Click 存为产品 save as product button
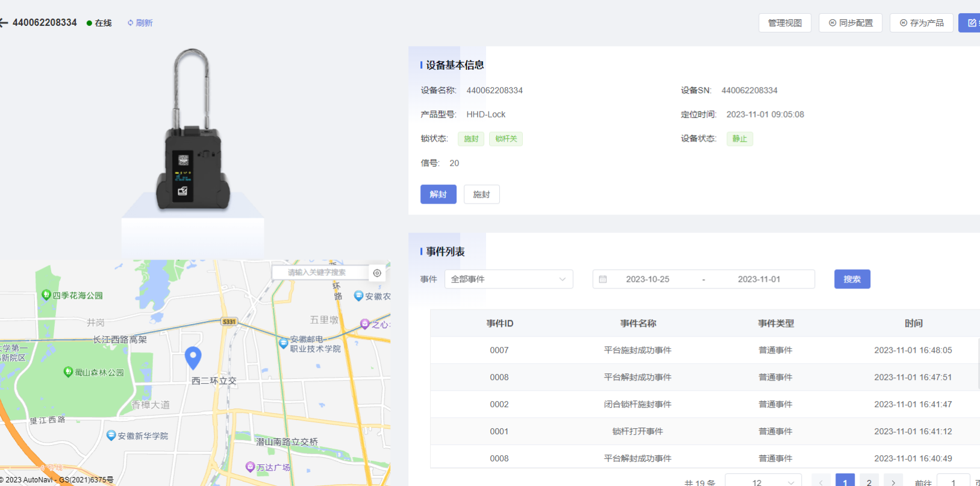This screenshot has width=980, height=486. coord(921,23)
